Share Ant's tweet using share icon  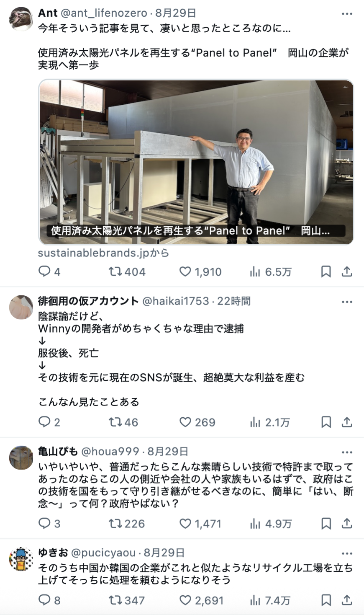point(347,271)
